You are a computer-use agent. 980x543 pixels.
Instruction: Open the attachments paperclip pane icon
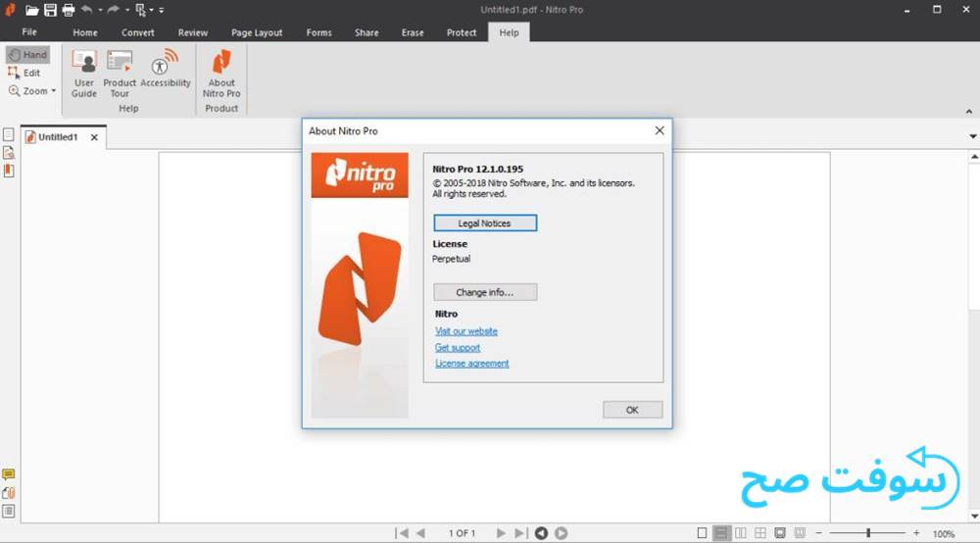tap(8, 493)
